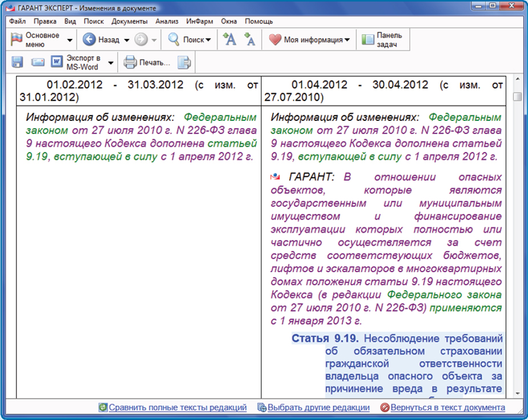Open the Документы menu
The height and width of the screenshot is (420, 528).
[130, 21]
